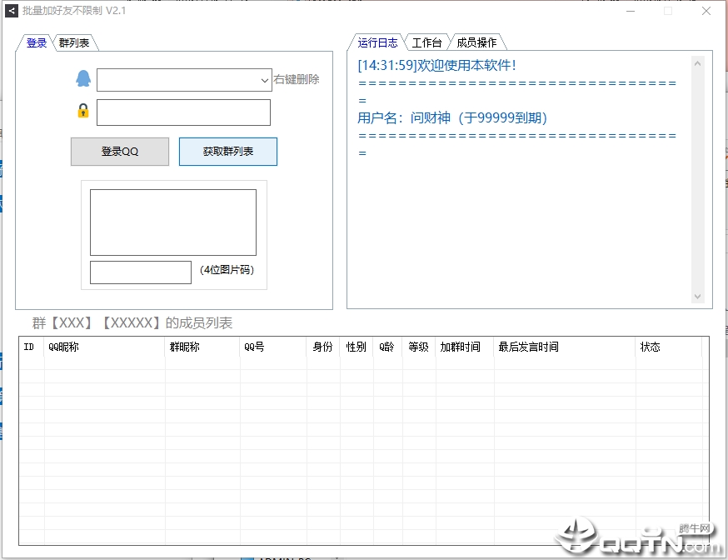Sort by QQ号 column header

(x=273, y=347)
